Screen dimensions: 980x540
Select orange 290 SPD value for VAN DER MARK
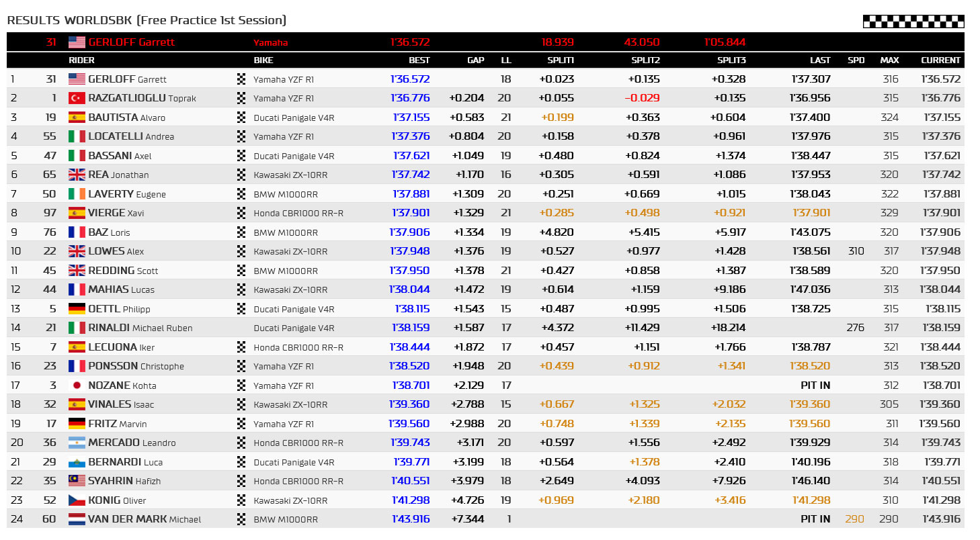[856, 519]
